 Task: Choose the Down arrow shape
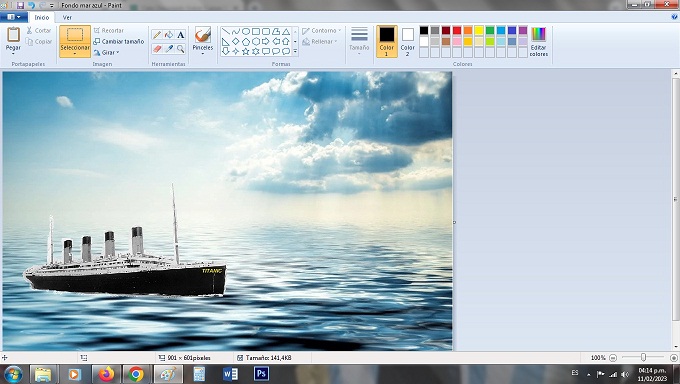pos(226,51)
